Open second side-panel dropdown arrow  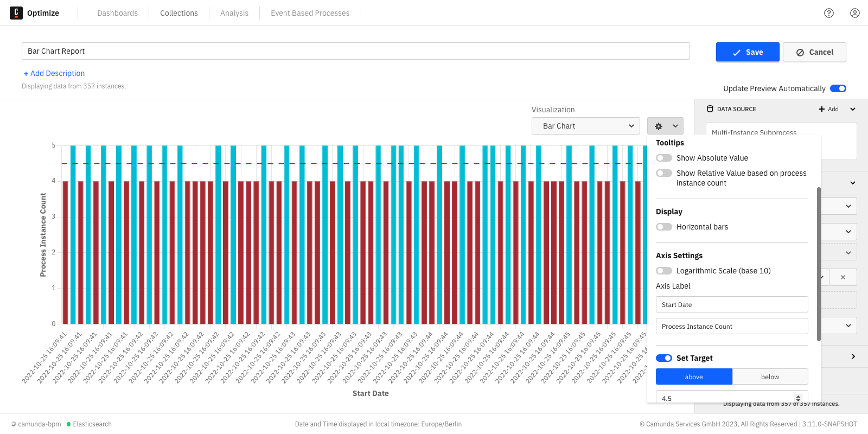pos(848,232)
